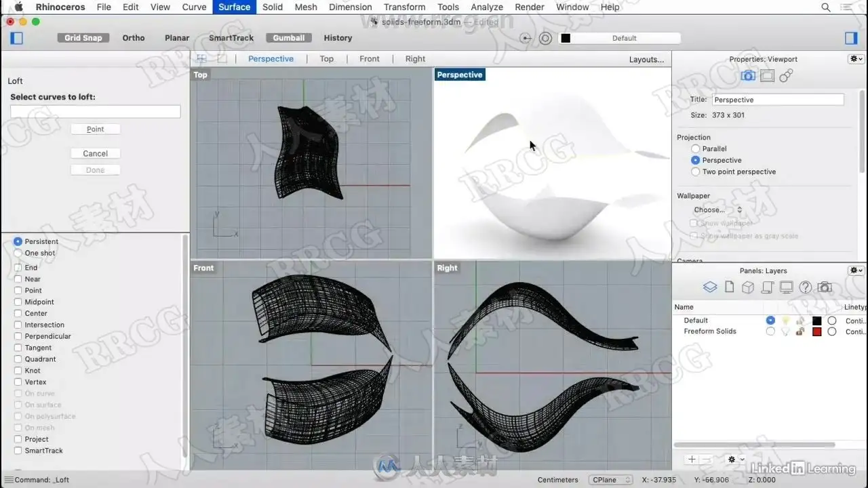
Task: Toggle the Grid Snap button
Action: (x=83, y=38)
